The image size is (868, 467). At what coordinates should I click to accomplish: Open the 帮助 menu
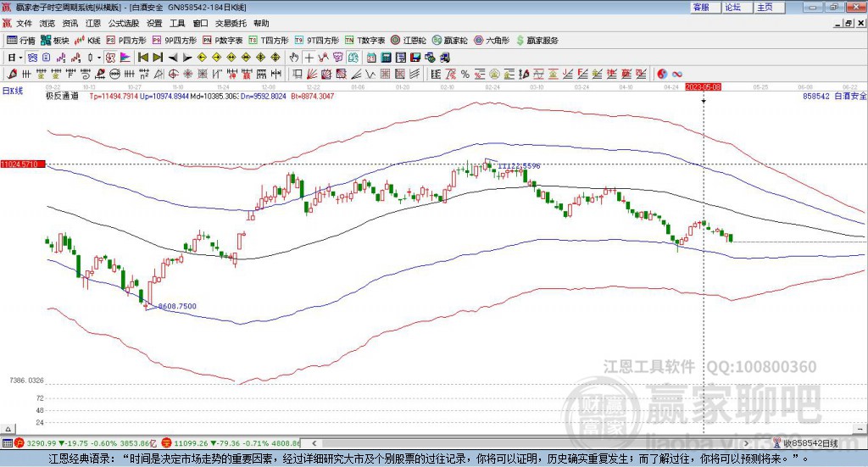tap(261, 23)
